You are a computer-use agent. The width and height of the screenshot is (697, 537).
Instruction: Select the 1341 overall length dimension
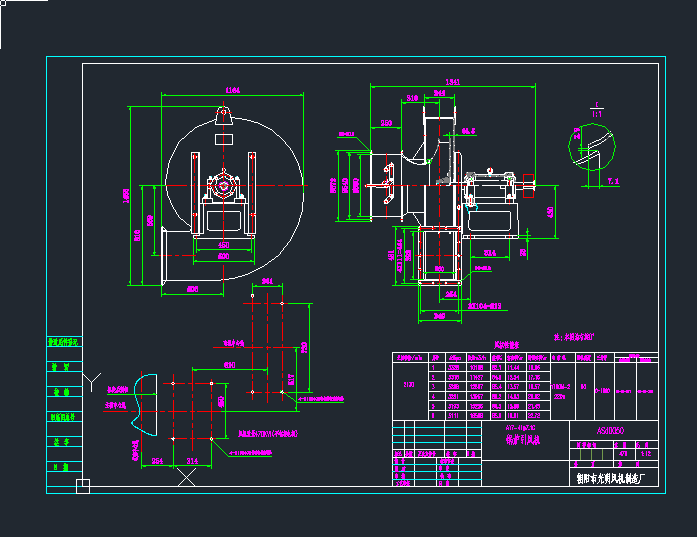[x=451, y=80]
